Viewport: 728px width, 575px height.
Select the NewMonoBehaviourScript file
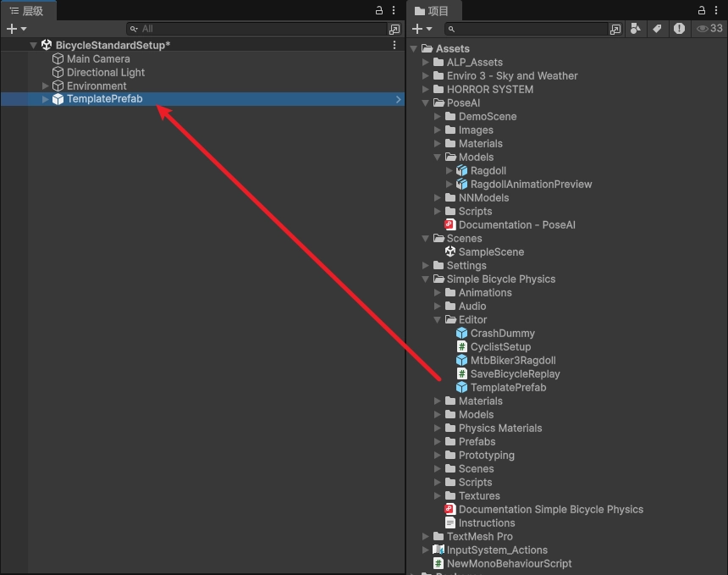(509, 564)
